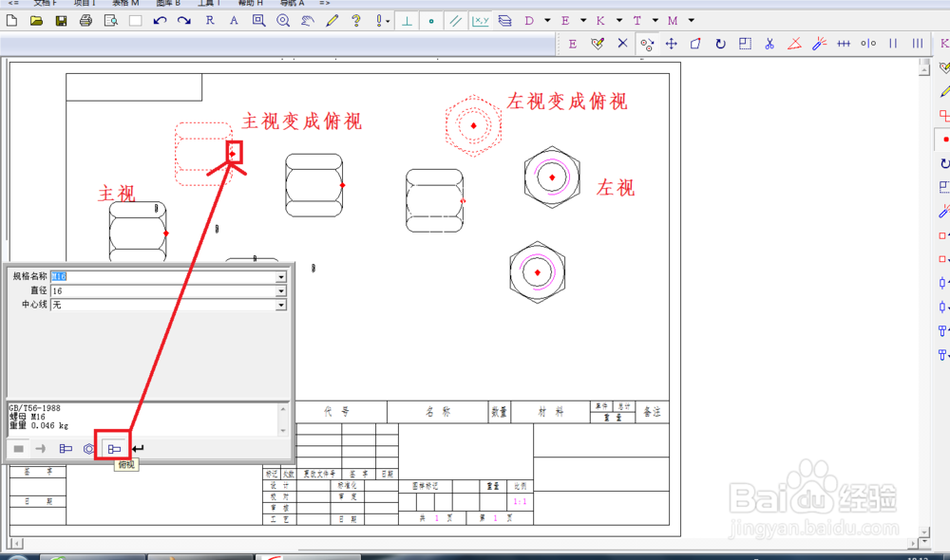Toggle point snap mode
The height and width of the screenshot is (560, 950).
[x=430, y=21]
